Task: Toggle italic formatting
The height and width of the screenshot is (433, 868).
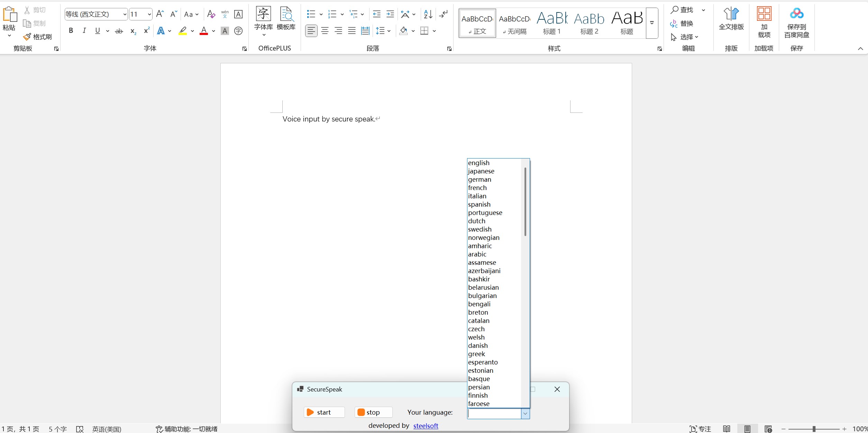Action: [84, 31]
